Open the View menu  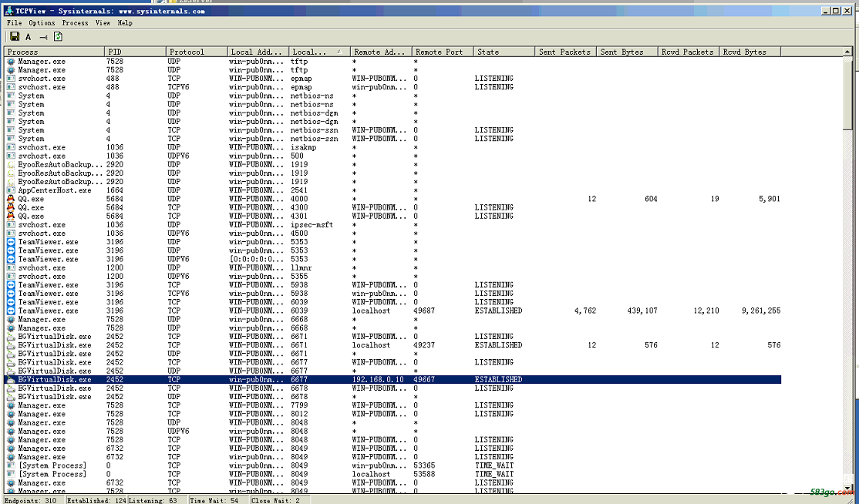[x=103, y=23]
